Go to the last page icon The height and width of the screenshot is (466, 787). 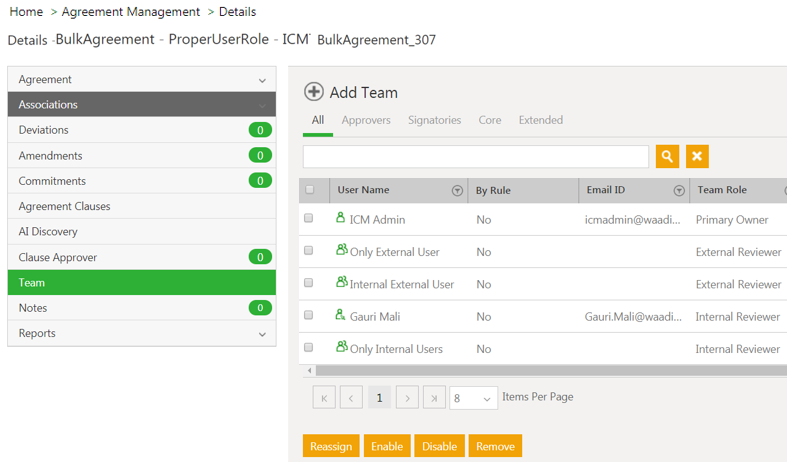434,398
